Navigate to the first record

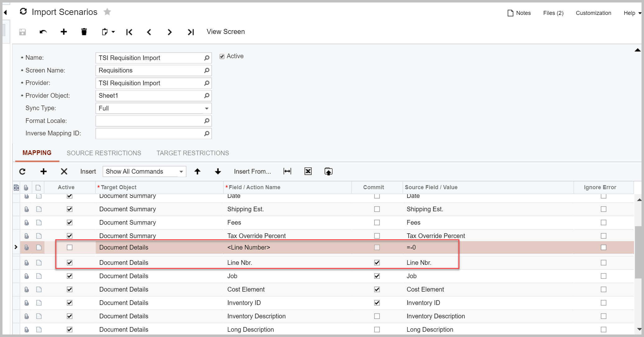(129, 32)
